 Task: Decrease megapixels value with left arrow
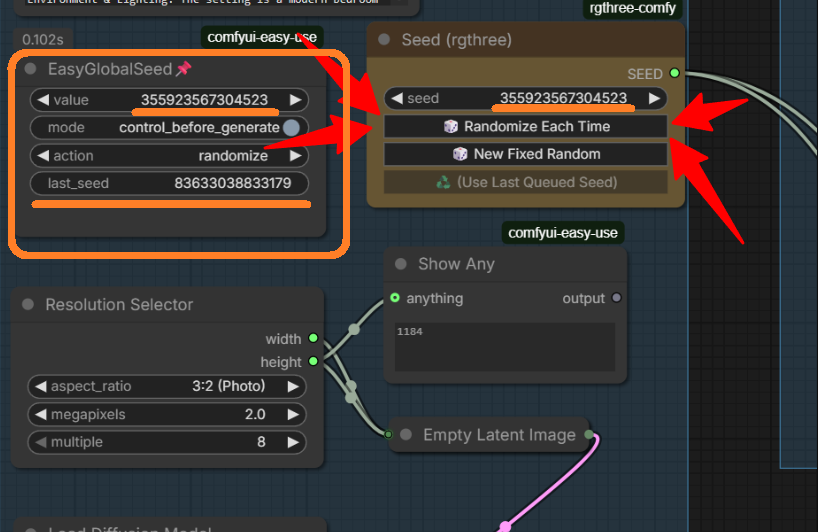click(41, 414)
